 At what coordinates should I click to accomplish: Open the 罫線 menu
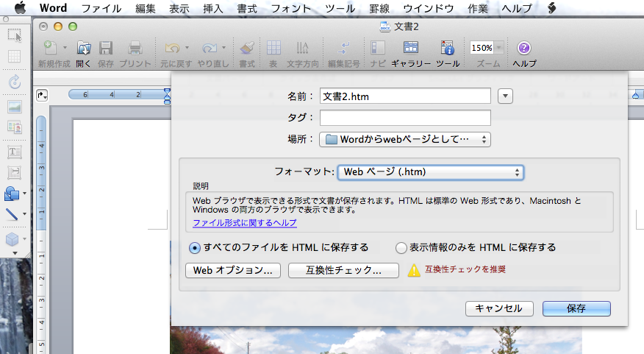point(379,8)
